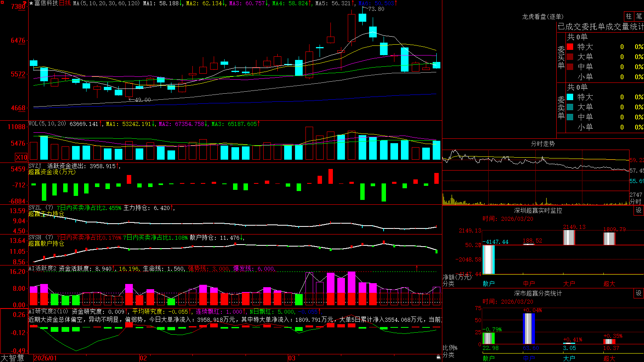Click the 委买单 section label

coord(561,58)
